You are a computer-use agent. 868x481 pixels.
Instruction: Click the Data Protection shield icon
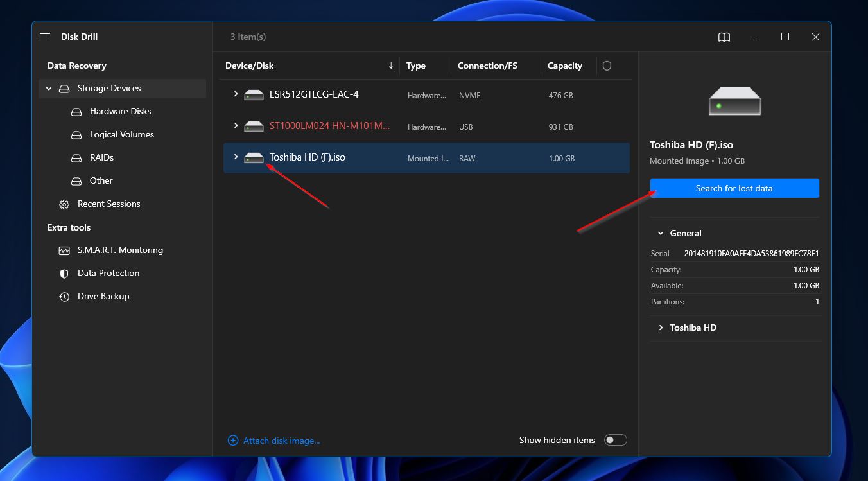(64, 274)
